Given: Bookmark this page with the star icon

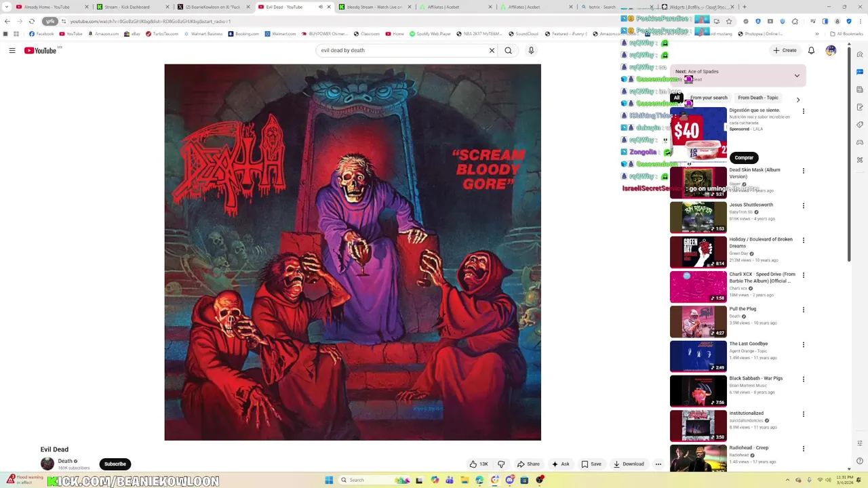Looking at the screenshot, I should point(728,21).
